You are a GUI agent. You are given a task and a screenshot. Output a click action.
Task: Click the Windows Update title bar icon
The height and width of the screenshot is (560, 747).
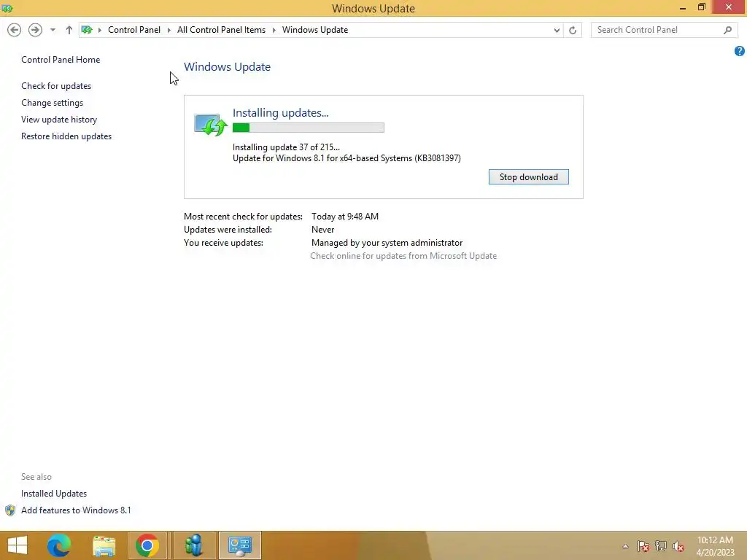7,8
